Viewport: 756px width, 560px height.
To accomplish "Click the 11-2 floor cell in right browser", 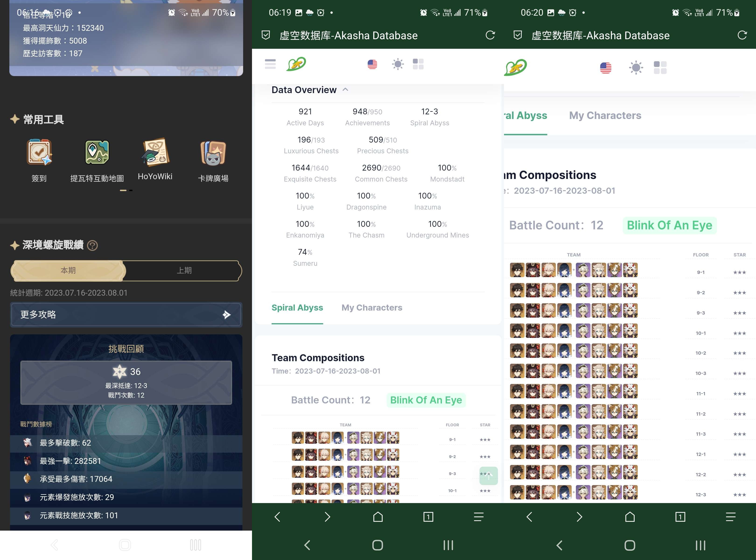I will [701, 414].
